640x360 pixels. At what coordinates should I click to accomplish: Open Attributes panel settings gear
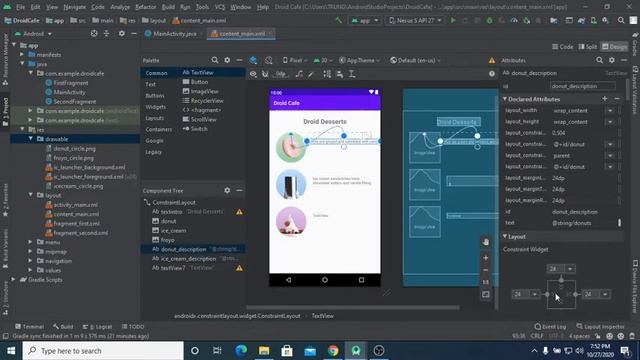click(612, 60)
